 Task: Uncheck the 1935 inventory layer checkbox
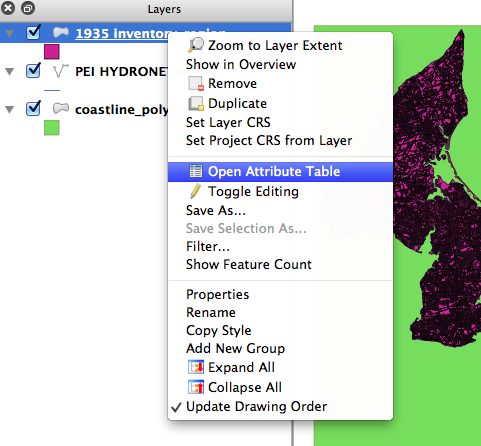point(33,33)
